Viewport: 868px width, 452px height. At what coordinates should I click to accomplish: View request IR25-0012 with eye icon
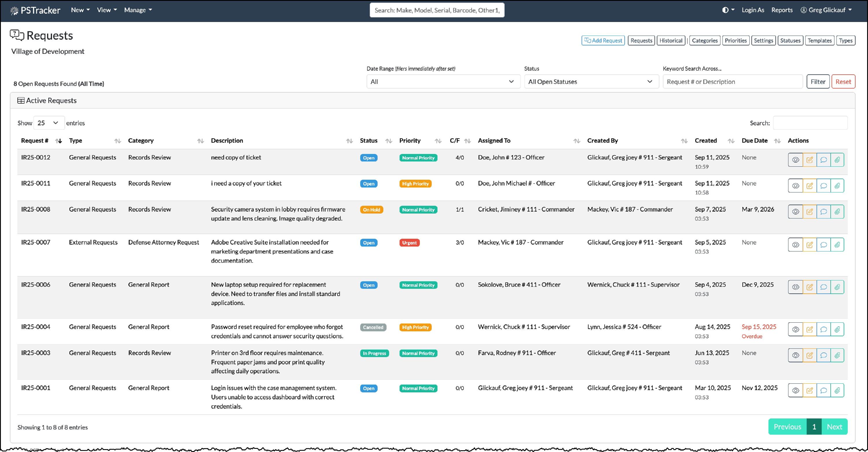(x=795, y=160)
